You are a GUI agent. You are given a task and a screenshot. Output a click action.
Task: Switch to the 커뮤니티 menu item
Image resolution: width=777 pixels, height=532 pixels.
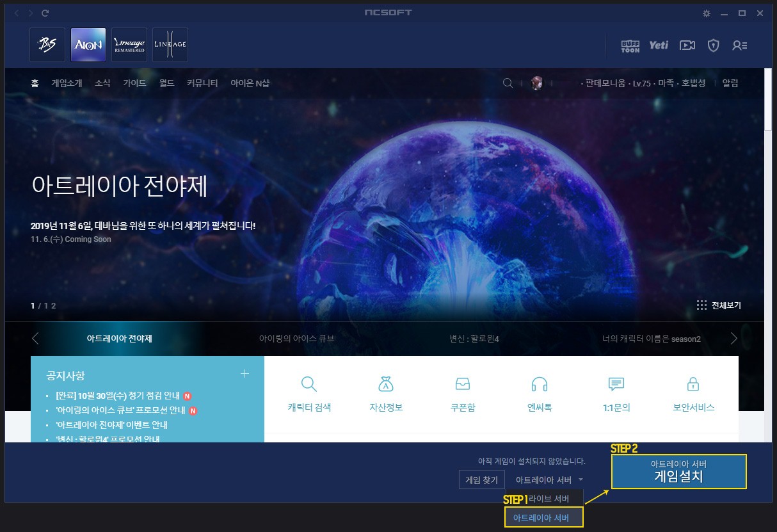point(202,83)
